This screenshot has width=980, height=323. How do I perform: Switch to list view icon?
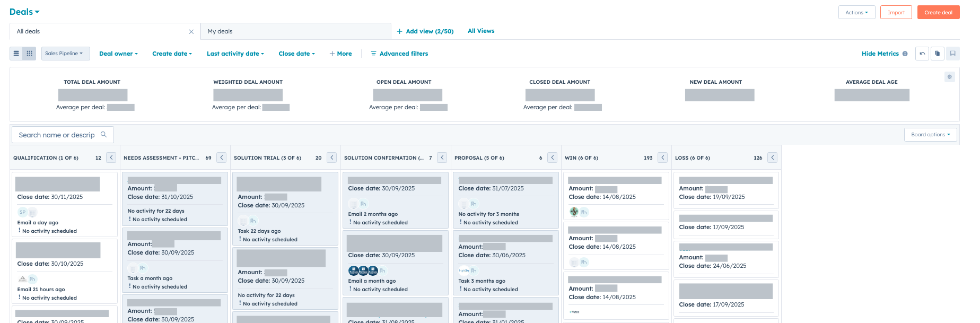point(16,54)
